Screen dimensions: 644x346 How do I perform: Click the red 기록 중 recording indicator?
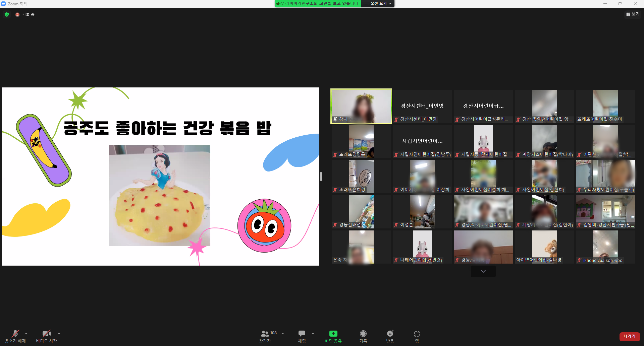pos(25,14)
